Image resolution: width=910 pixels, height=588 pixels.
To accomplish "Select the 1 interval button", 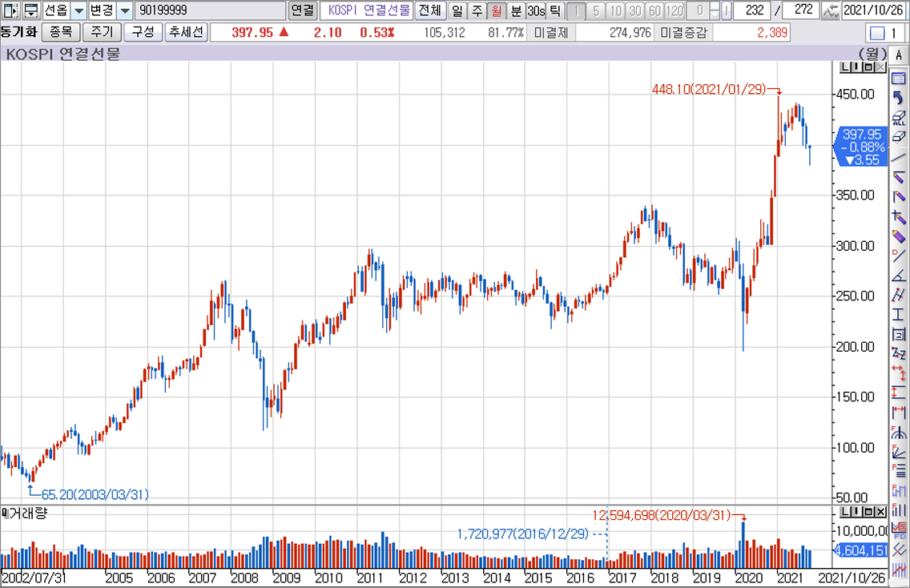I will (x=576, y=10).
